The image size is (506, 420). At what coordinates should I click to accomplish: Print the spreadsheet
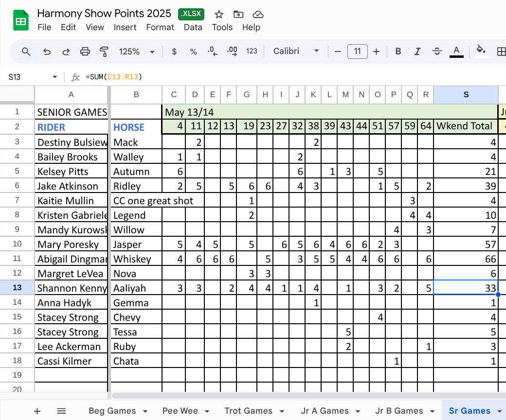pos(85,52)
